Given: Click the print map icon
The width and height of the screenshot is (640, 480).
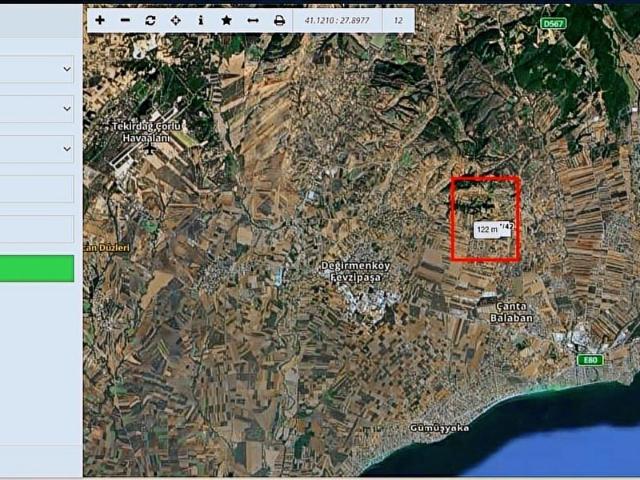Looking at the screenshot, I should point(279,20).
